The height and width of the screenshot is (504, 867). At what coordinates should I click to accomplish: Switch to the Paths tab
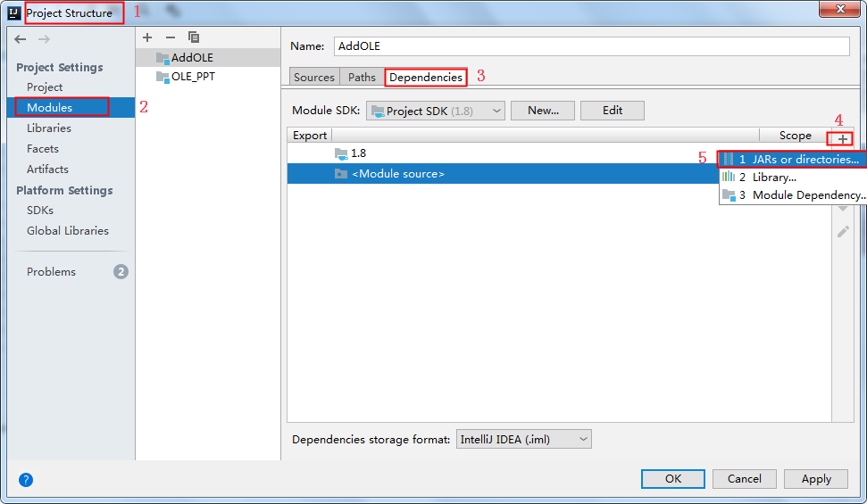click(362, 77)
